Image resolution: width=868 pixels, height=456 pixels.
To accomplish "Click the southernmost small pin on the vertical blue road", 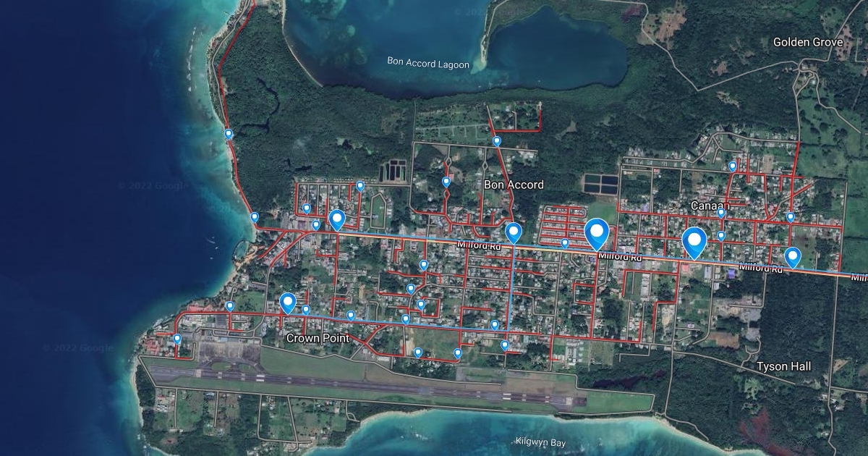I will click(x=505, y=345).
